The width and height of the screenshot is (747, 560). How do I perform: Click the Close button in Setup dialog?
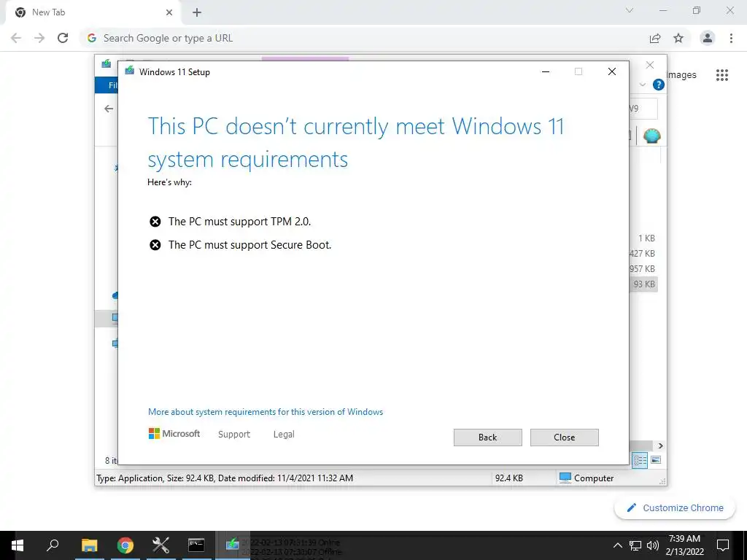pyautogui.click(x=564, y=437)
